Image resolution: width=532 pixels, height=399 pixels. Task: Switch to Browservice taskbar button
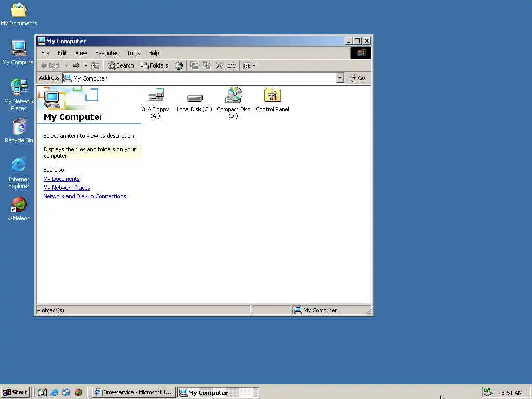[134, 393]
